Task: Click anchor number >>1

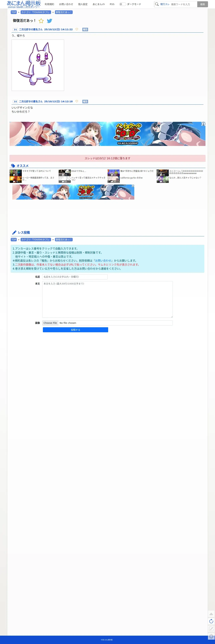Action: [15, 29]
